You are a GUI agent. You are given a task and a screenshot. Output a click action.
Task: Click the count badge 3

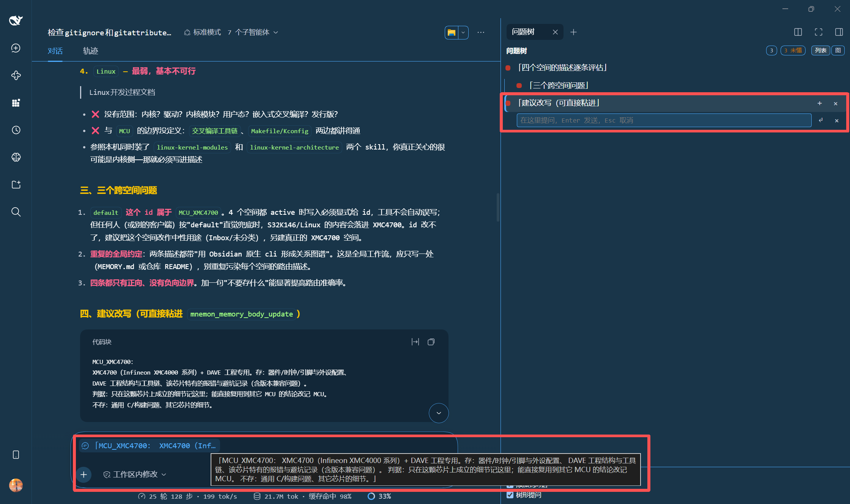click(x=771, y=50)
